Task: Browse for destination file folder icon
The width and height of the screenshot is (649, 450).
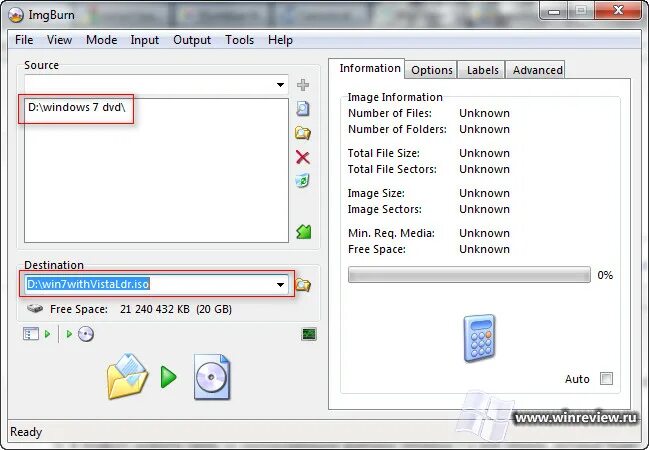Action: point(303,285)
